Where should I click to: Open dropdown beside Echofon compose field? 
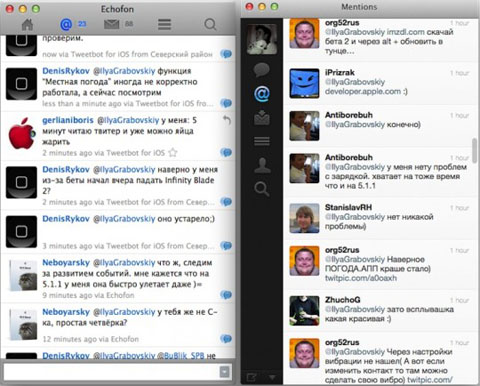(x=225, y=371)
